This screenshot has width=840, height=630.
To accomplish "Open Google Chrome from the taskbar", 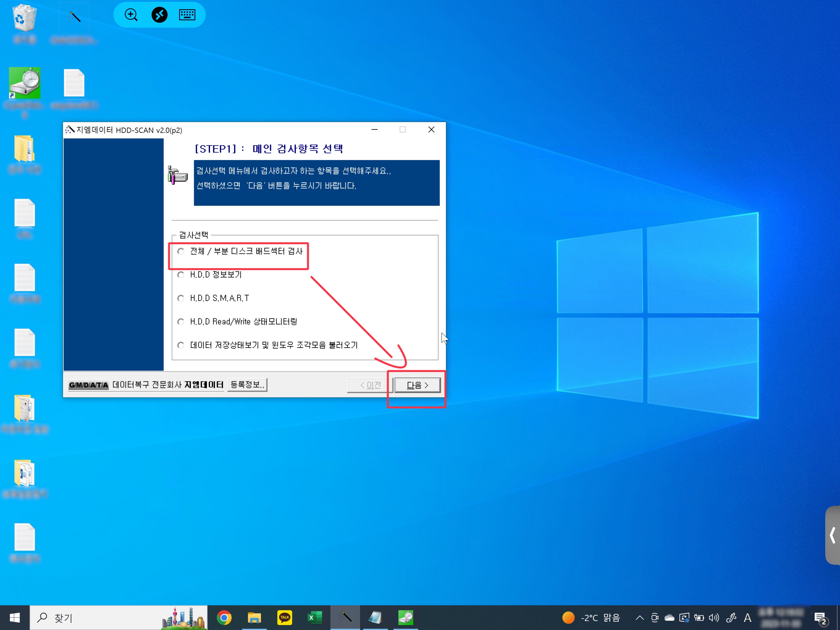I will click(x=224, y=617).
